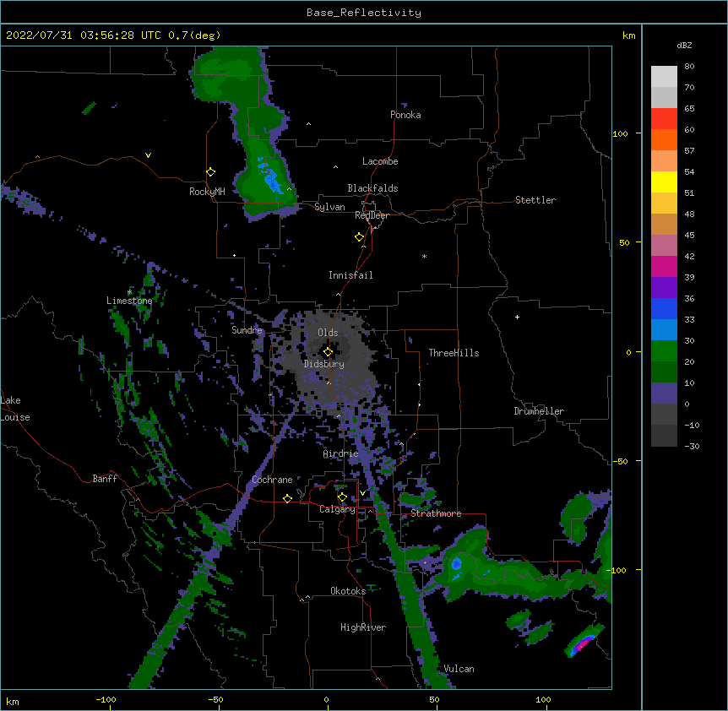Click the RedDeer city label

pyautogui.click(x=372, y=215)
